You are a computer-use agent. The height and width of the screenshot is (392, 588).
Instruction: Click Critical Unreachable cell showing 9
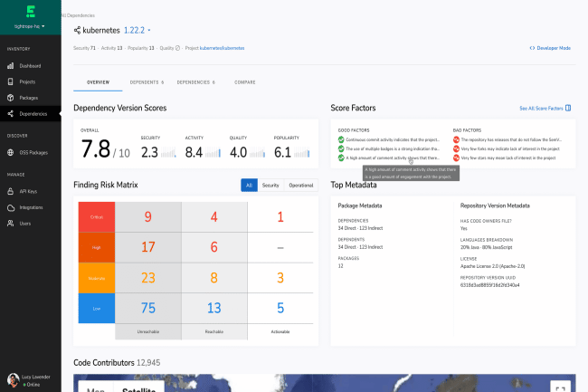coord(148,216)
